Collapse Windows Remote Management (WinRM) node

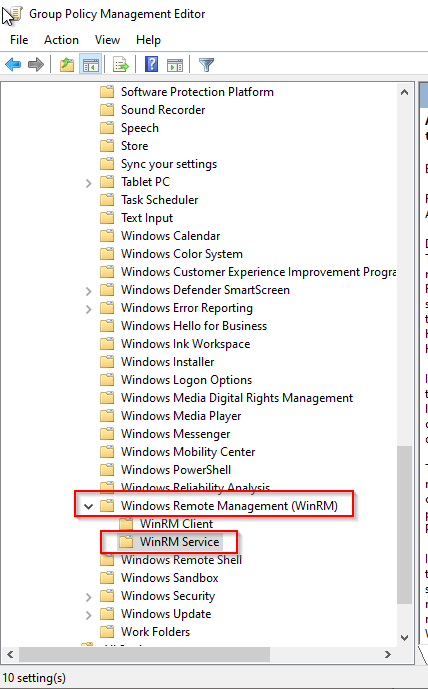89,506
